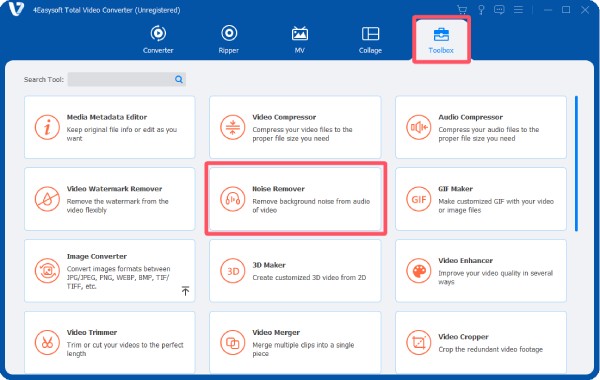Open Video Merger title
Image resolution: width=600 pixels, height=380 pixels.
(x=276, y=332)
